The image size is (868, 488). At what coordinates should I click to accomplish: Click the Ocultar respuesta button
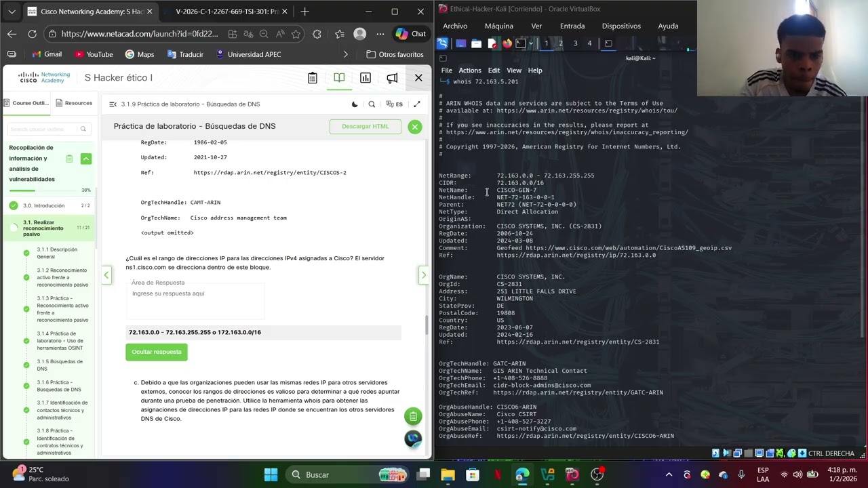[157, 352]
